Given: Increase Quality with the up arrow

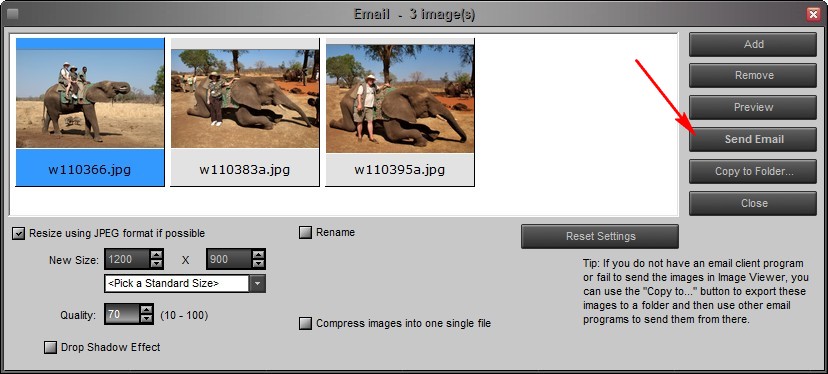Looking at the screenshot, I should tap(146, 310).
